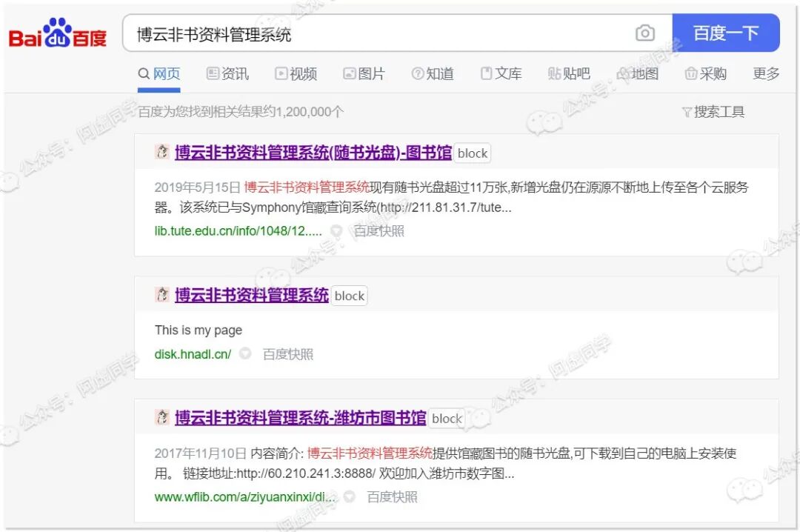Viewport: 800px width, 532px height.
Task: Select the 网页 tab
Action: coord(159,74)
